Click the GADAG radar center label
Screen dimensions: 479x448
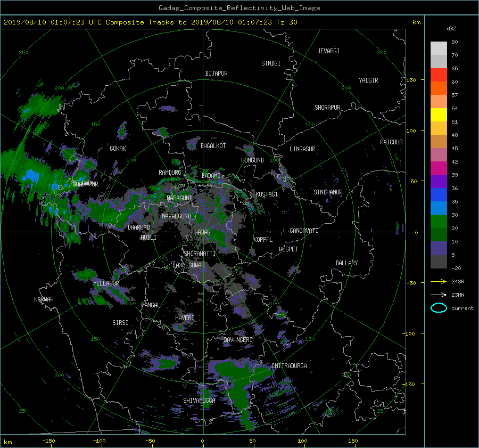[x=202, y=232]
